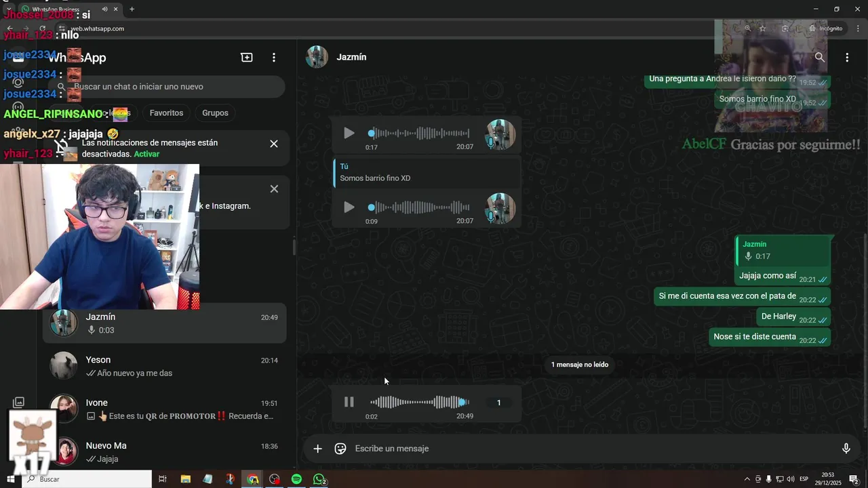Start a new chat with the new-chat icon
The width and height of the screenshot is (868, 488).
tap(247, 58)
